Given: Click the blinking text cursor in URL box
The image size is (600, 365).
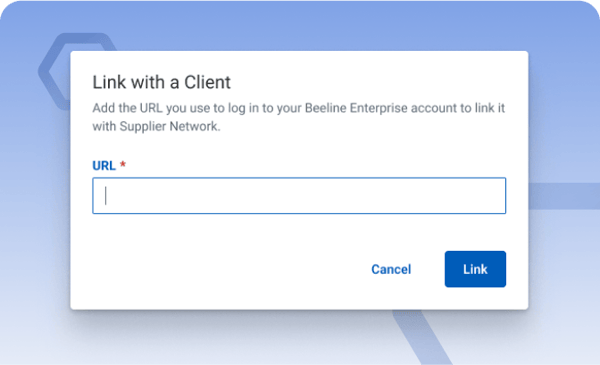Looking at the screenshot, I should point(106,196).
